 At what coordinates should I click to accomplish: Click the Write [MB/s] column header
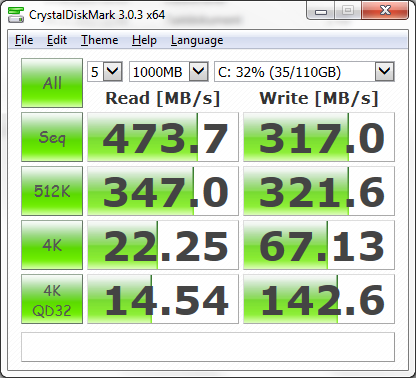(x=319, y=98)
